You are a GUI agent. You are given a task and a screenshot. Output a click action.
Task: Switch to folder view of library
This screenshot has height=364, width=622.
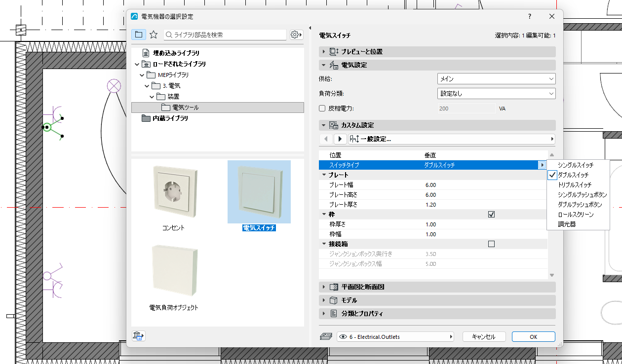[139, 35]
